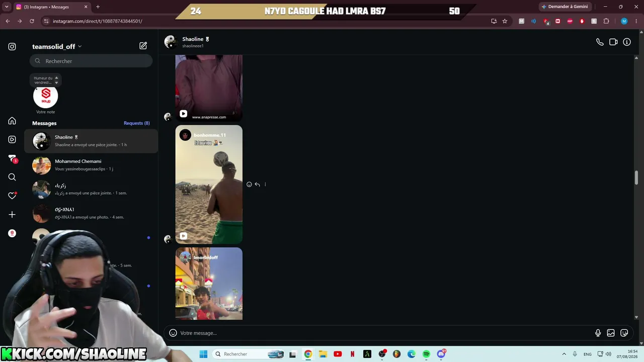Bookmark this page with the star icon
This screenshot has width=644, height=362.
tap(505, 21)
